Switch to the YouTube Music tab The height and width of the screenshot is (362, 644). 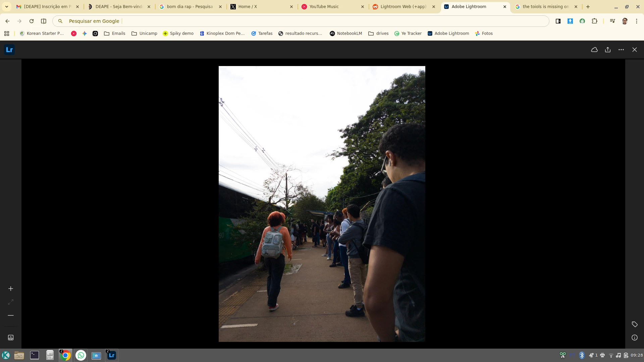324,7
